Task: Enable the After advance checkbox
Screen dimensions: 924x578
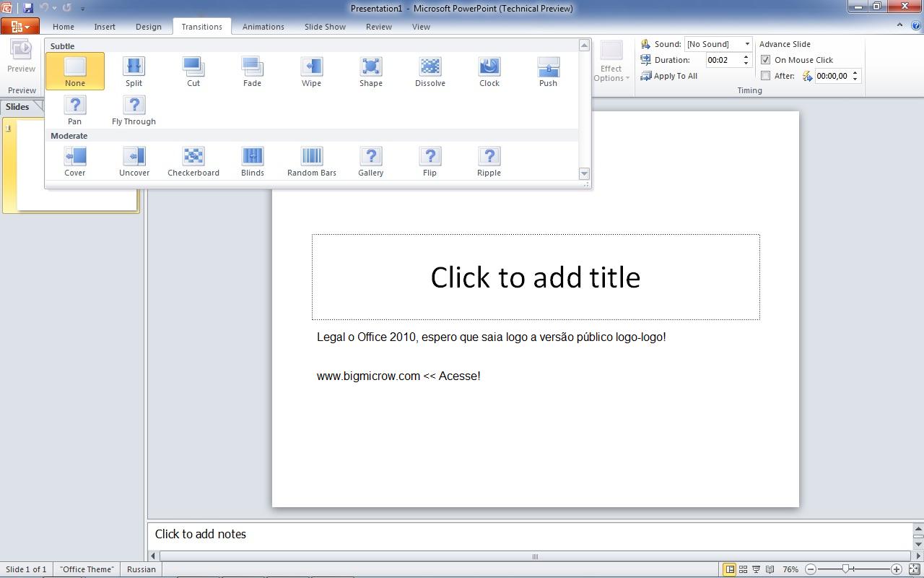Action: point(766,76)
